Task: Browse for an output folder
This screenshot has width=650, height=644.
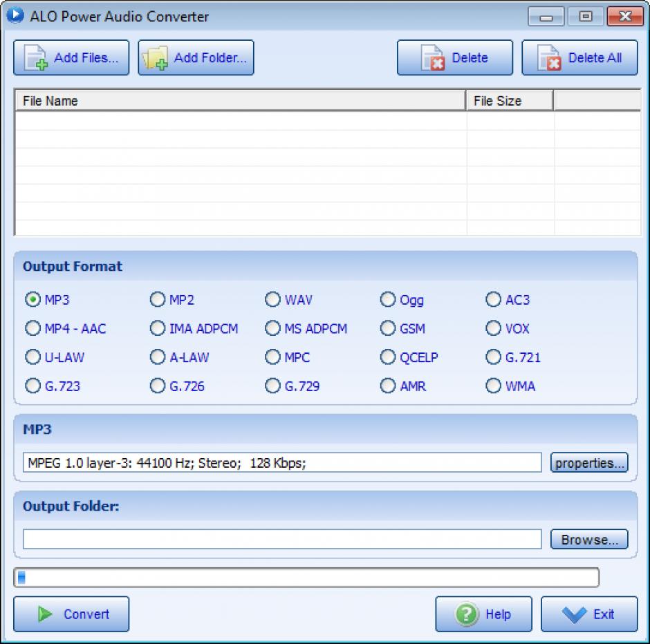Action: [589, 539]
